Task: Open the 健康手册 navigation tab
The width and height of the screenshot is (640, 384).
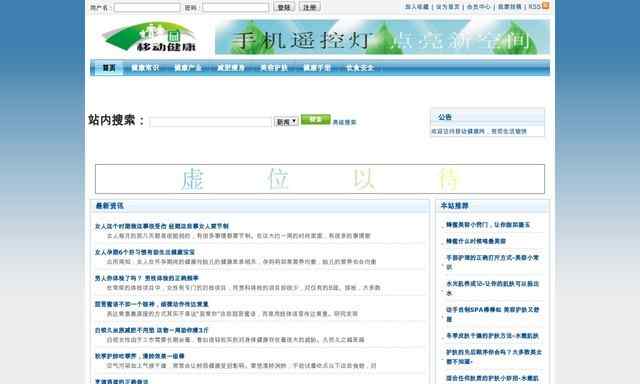Action: 317,68
